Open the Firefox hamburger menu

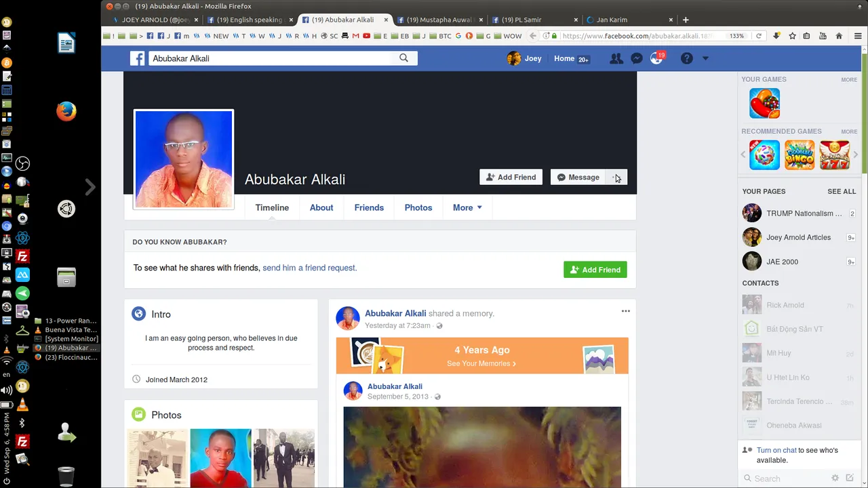(x=858, y=36)
